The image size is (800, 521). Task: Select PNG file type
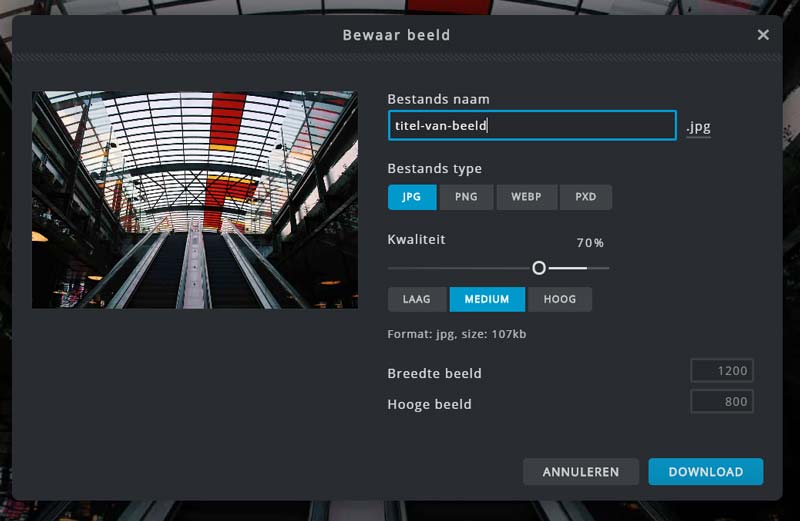pyautogui.click(x=466, y=197)
